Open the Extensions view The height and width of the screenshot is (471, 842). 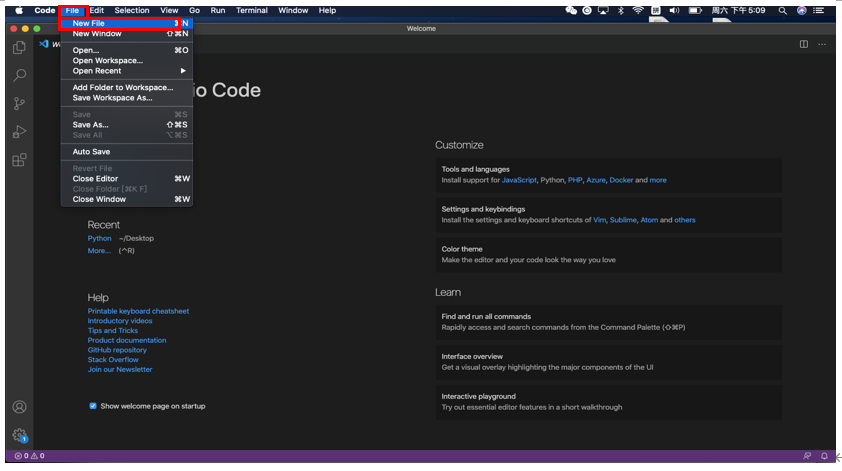19,160
